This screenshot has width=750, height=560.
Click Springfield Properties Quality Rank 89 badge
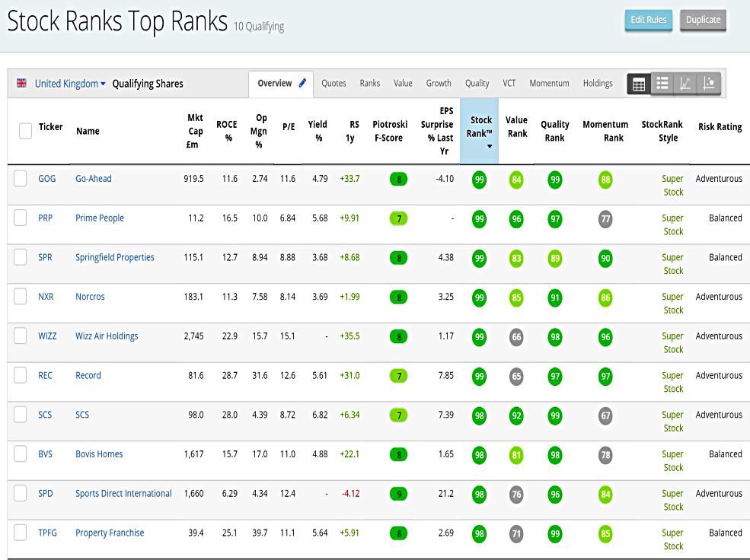click(x=555, y=259)
